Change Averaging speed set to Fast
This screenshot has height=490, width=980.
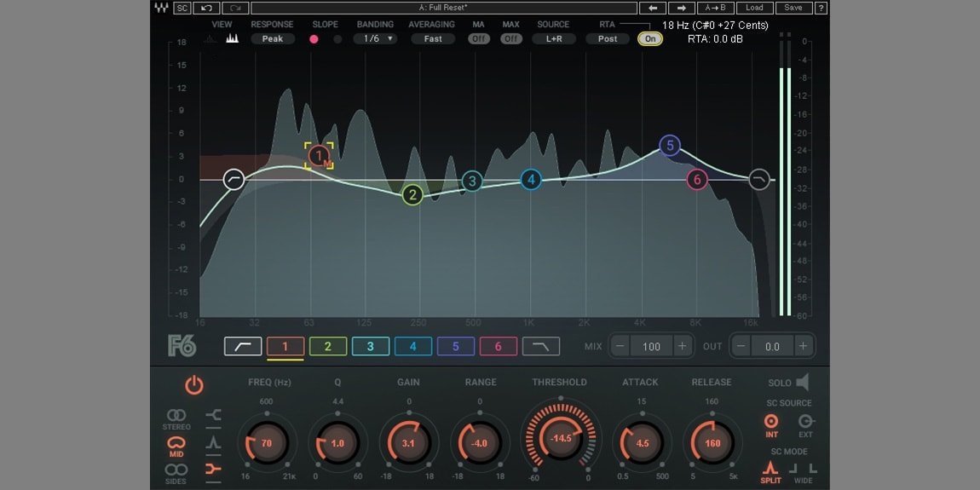click(433, 38)
